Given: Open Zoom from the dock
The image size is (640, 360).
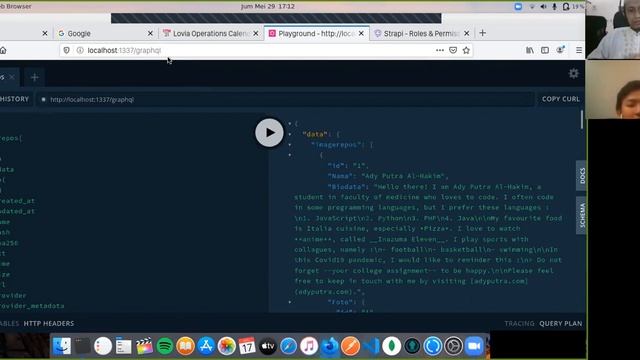Looking at the screenshot, I should point(474,346).
